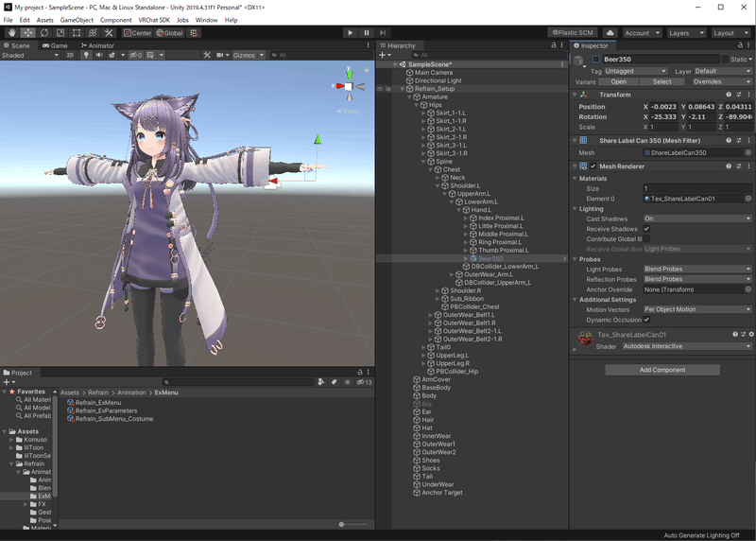Open material settings gear icon

[751, 334]
